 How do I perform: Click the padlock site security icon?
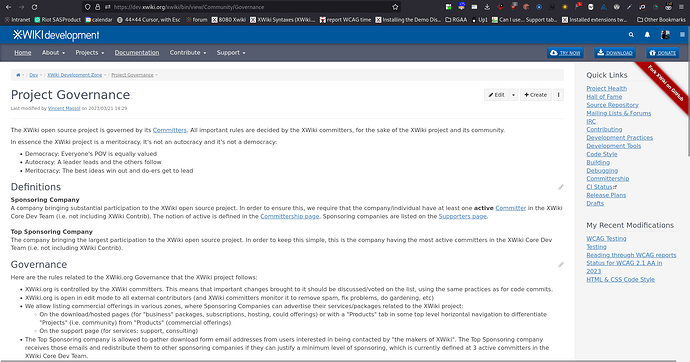point(98,7)
